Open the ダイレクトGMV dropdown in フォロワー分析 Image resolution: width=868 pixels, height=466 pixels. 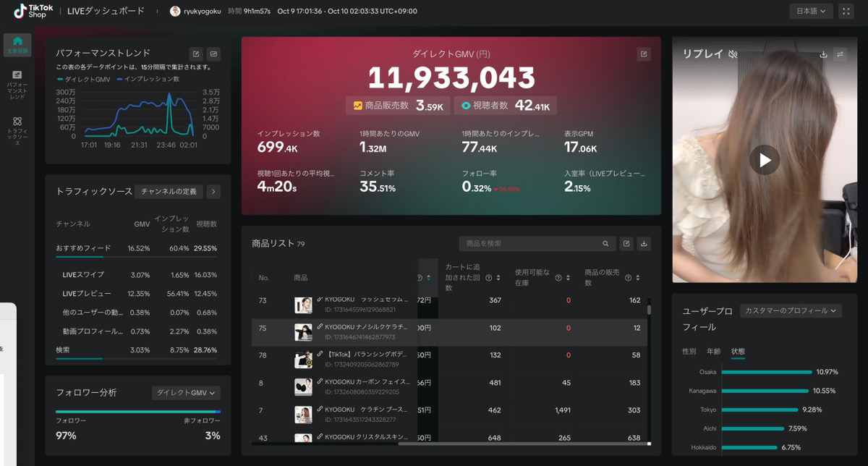[186, 393]
